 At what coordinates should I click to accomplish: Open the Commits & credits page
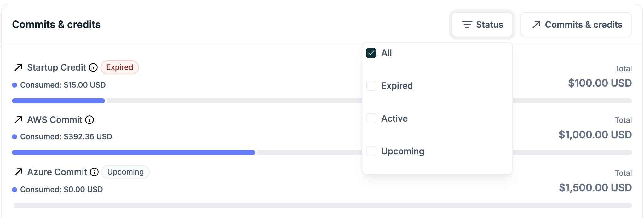[x=576, y=24]
